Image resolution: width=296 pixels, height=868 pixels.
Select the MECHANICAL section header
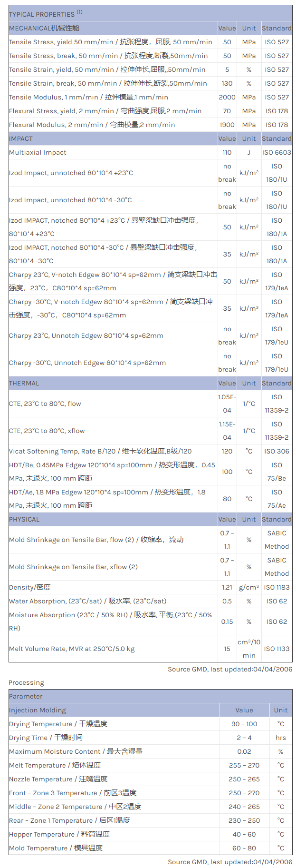point(44,28)
